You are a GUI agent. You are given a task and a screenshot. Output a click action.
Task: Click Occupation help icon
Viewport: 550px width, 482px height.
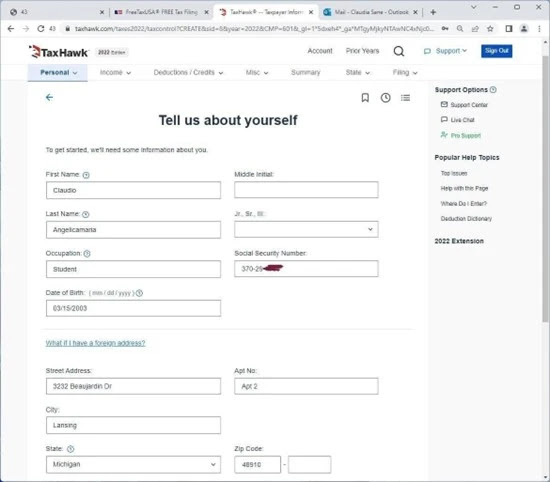87,253
